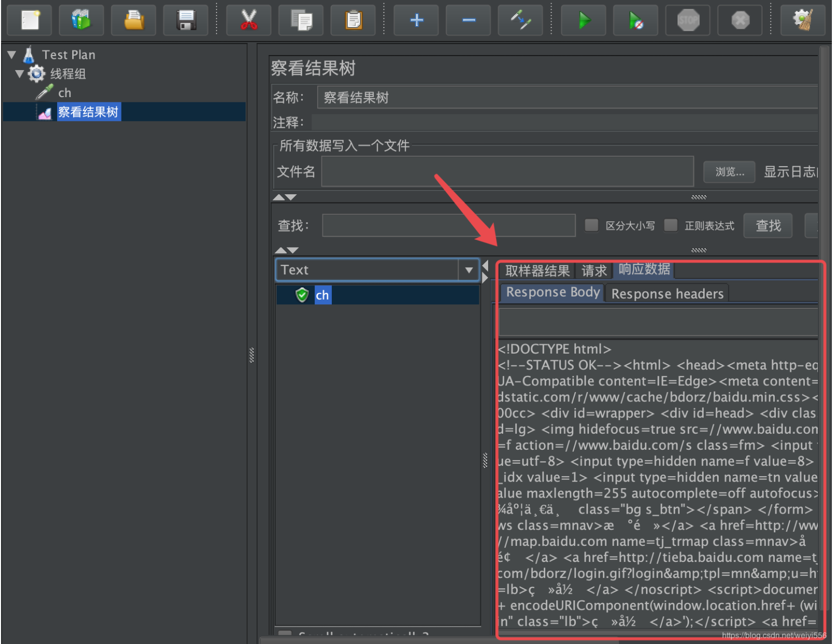Click the Test Plan flask icon
The width and height of the screenshot is (835, 644).
click(29, 55)
